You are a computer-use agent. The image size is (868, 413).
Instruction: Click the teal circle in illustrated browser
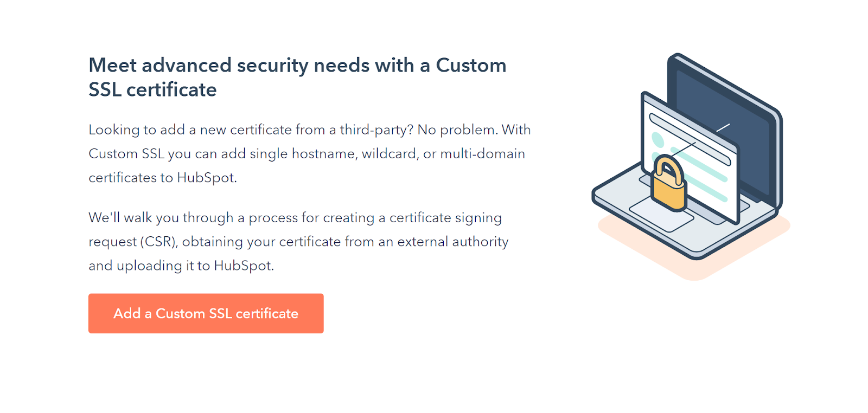pyautogui.click(x=658, y=140)
